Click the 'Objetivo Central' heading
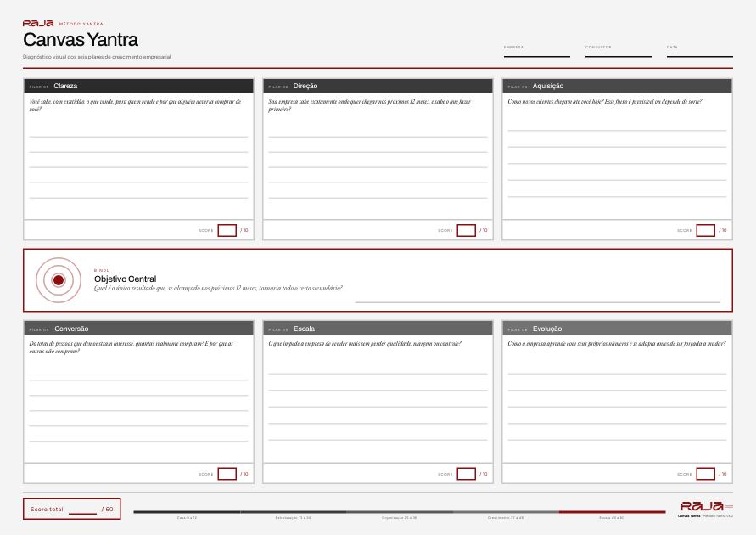This screenshot has height=535, width=756. (x=125, y=279)
